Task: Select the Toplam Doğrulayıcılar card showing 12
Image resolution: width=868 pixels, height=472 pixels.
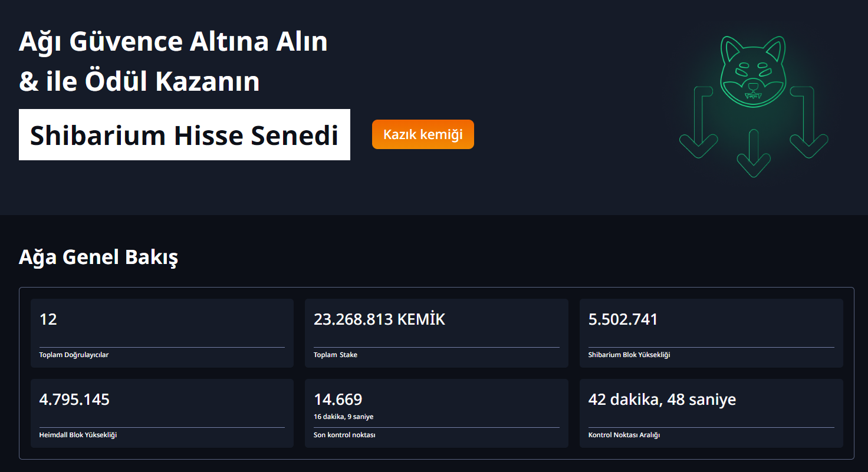Action: pyautogui.click(x=162, y=333)
